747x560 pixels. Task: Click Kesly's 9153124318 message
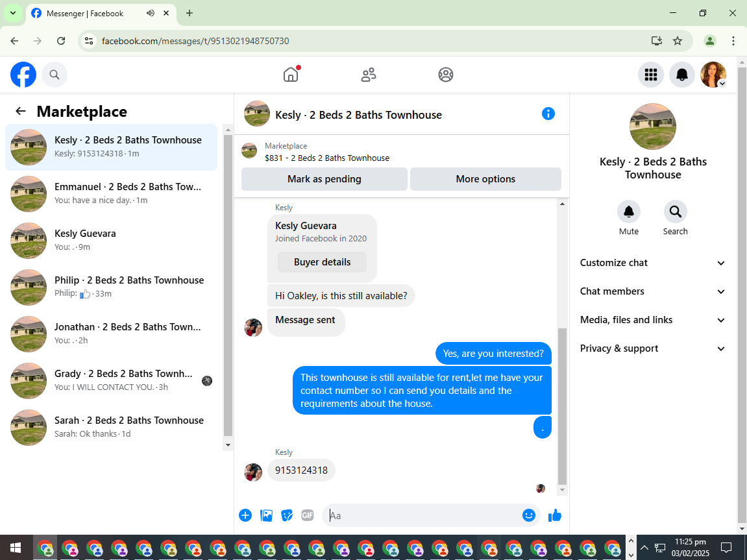[301, 470]
